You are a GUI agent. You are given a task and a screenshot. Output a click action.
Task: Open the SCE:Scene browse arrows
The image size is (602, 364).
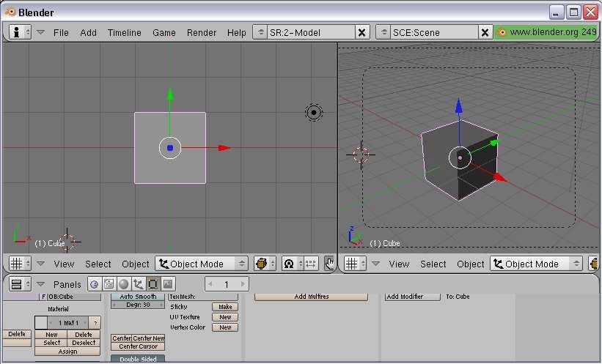(383, 32)
